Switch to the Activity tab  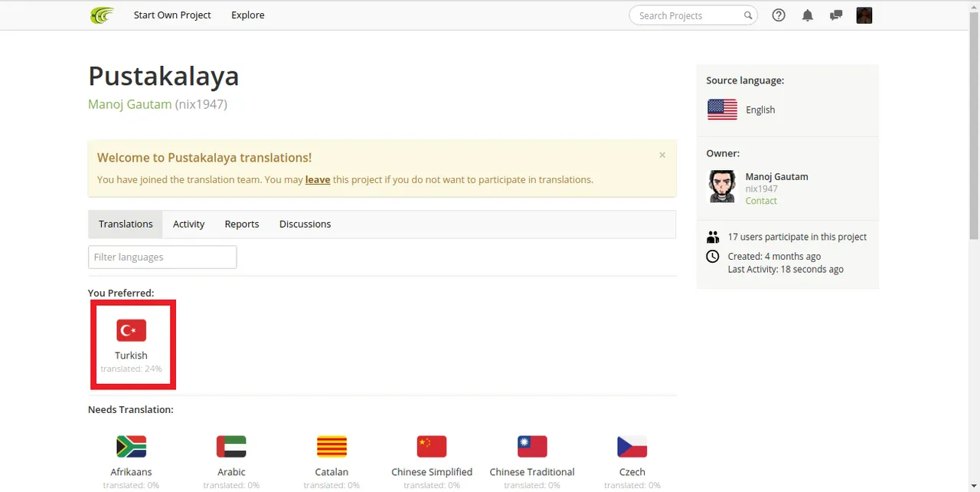pyautogui.click(x=188, y=224)
